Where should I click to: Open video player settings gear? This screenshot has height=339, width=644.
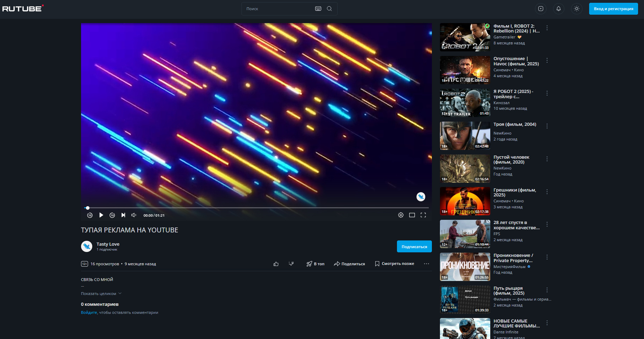click(x=401, y=215)
